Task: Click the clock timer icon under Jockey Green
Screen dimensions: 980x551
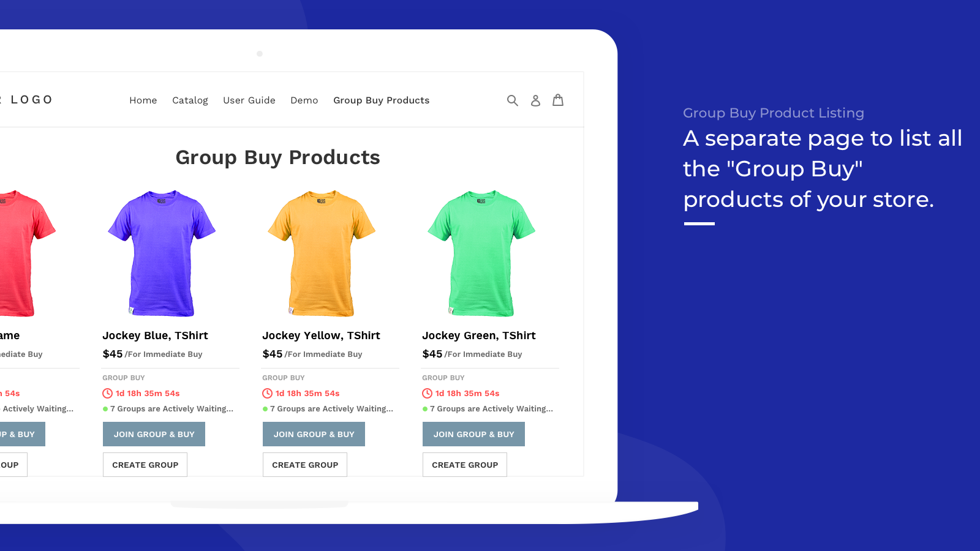Action: click(427, 394)
